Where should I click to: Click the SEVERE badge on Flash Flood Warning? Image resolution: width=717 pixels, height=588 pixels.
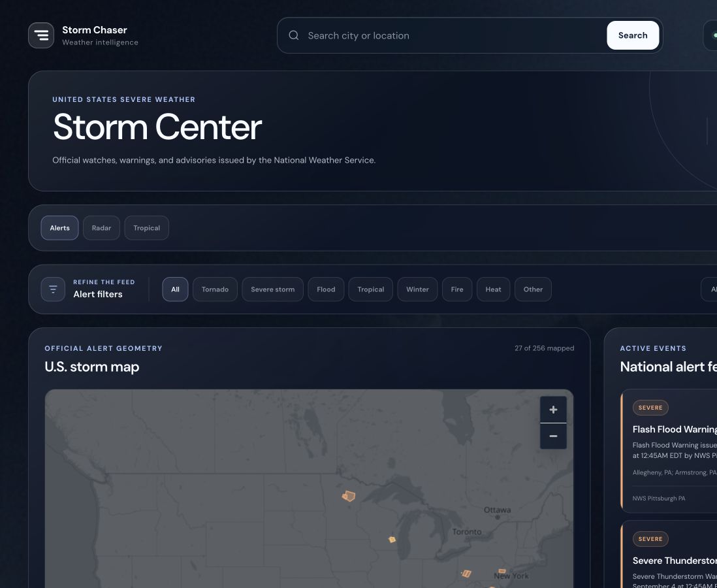click(650, 408)
